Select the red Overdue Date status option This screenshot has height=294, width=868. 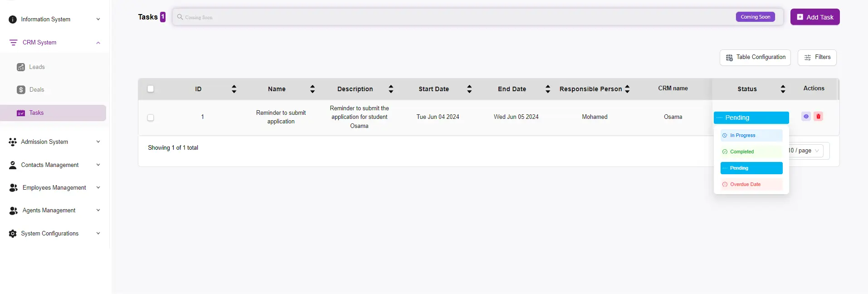tap(751, 185)
